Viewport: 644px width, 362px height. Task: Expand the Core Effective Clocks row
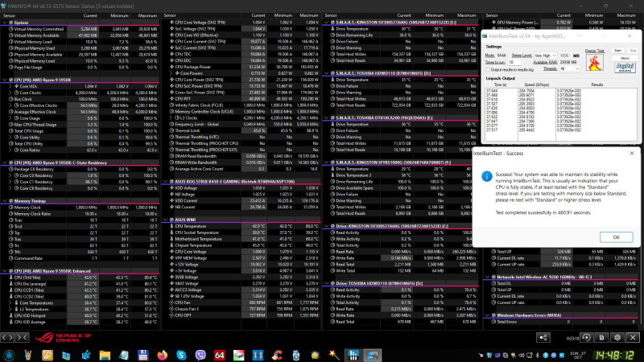(11, 105)
